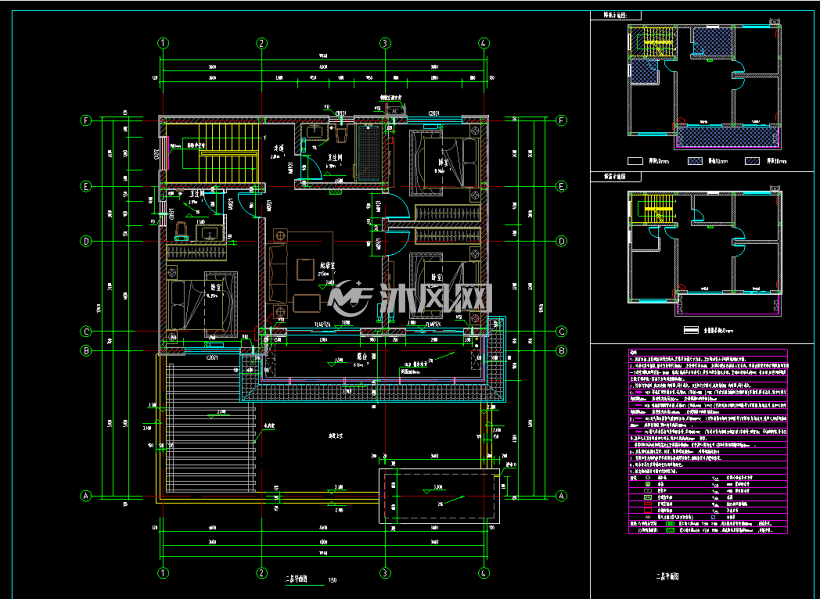
Task: Click axis bubble D right of the plan
Action: [561, 241]
